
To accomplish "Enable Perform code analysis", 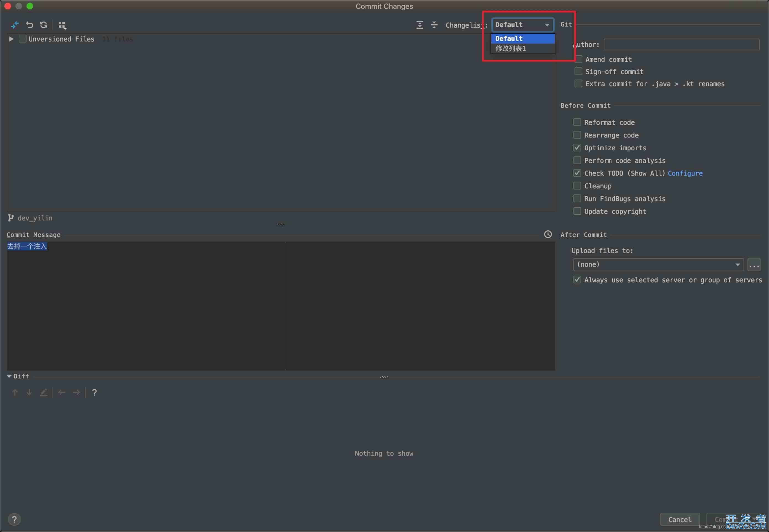I will pos(577,160).
